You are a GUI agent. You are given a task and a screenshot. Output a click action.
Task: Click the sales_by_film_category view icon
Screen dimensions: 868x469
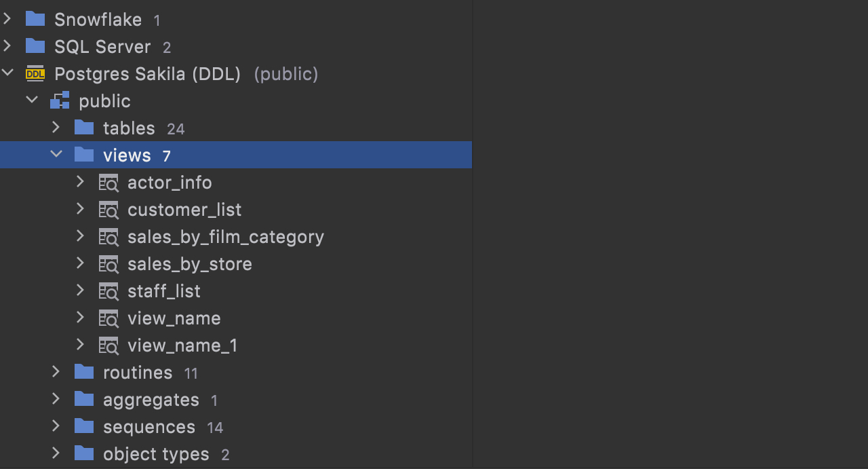(x=108, y=237)
